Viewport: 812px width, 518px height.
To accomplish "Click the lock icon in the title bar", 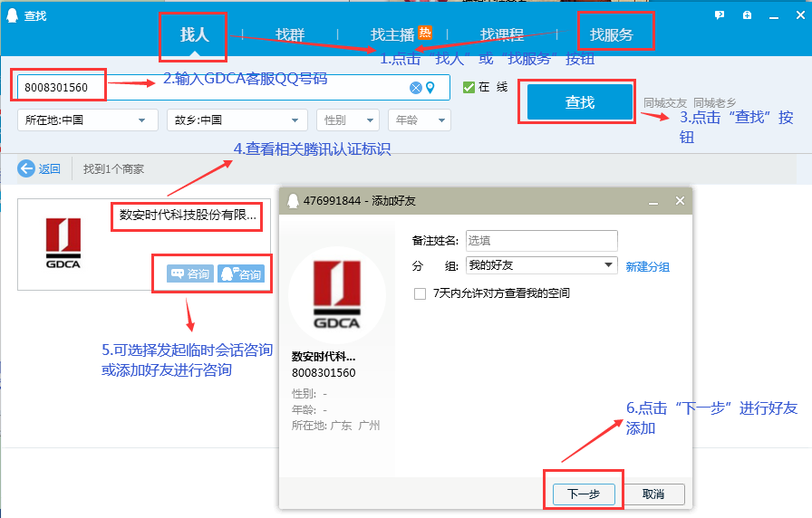I will (x=747, y=15).
